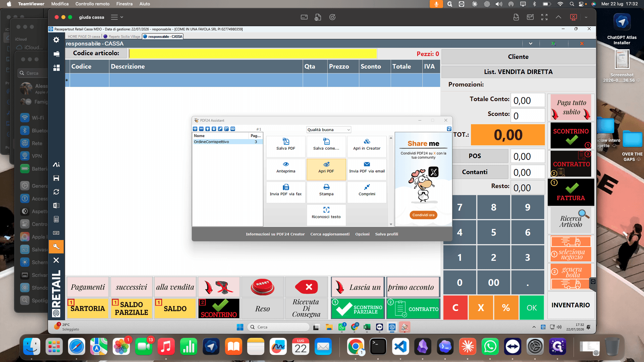This screenshot has height=362, width=644.
Task: Click the floppy-disk save icon in left sidebar
Action: (x=56, y=178)
